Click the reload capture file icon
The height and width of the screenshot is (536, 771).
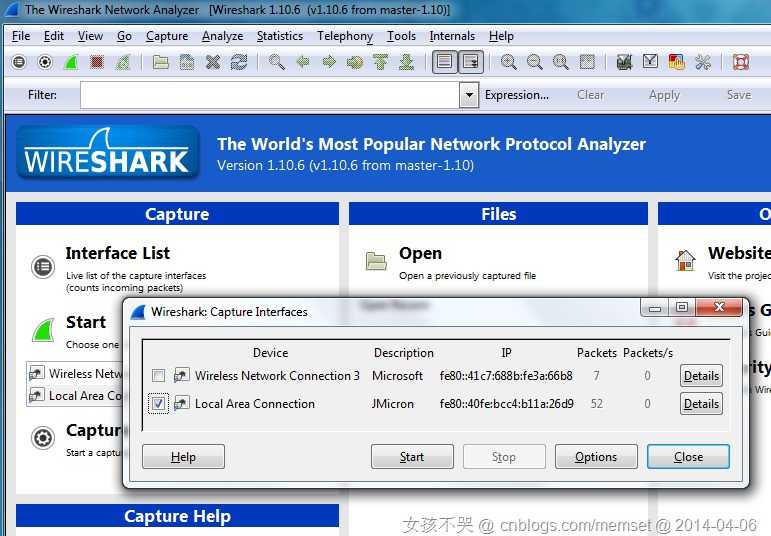pyautogui.click(x=239, y=62)
